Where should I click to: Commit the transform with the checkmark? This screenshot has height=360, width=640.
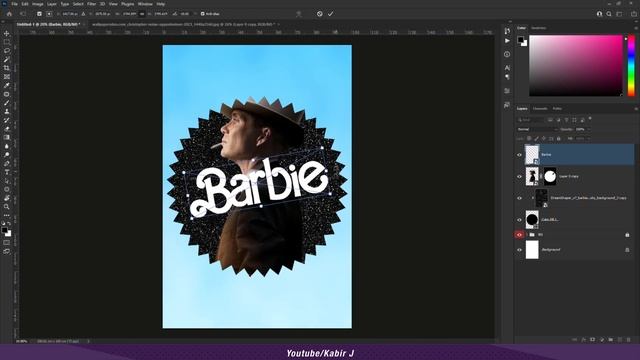pos(330,14)
